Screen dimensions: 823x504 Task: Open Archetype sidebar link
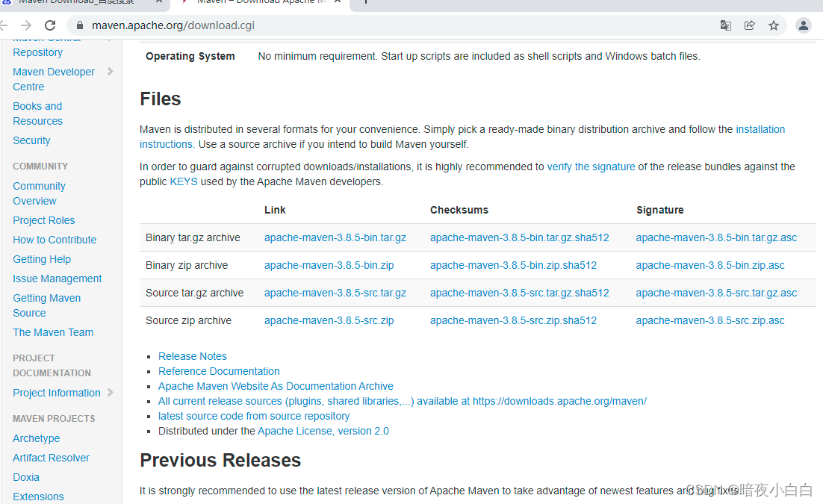(x=36, y=438)
